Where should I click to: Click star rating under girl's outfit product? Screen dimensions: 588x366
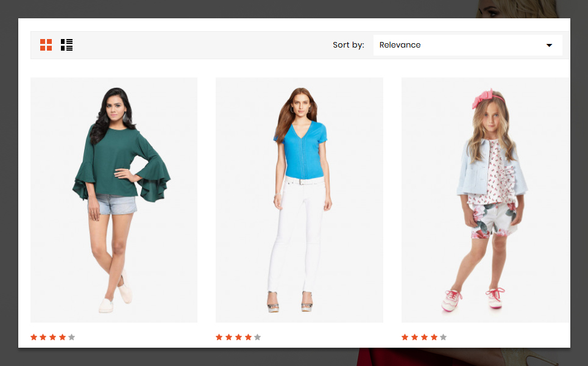[x=424, y=337]
